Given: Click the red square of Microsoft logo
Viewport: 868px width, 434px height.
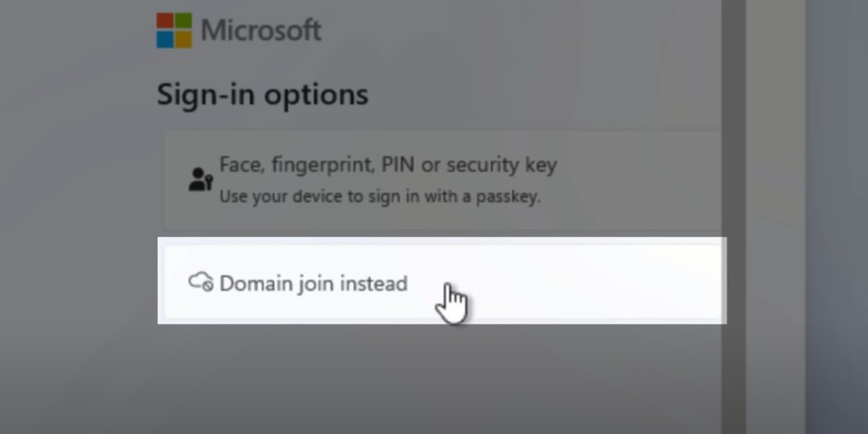Looking at the screenshot, I should pos(166,21).
